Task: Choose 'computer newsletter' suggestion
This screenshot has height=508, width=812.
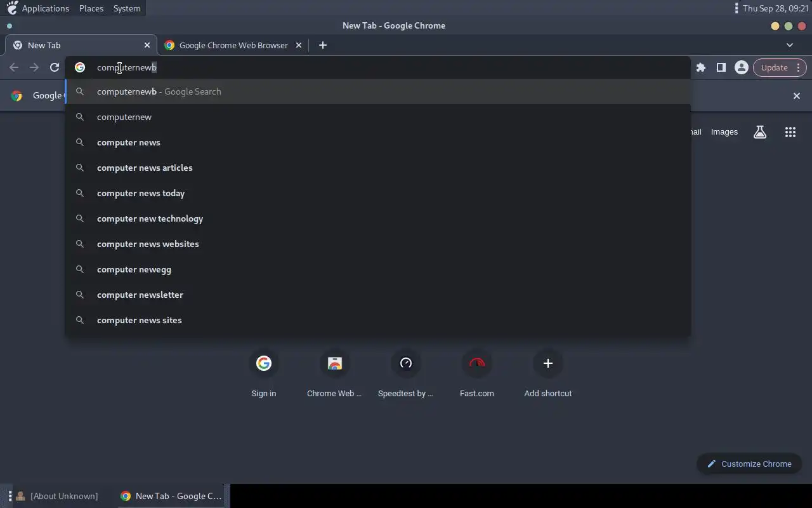Action: click(x=377, y=295)
